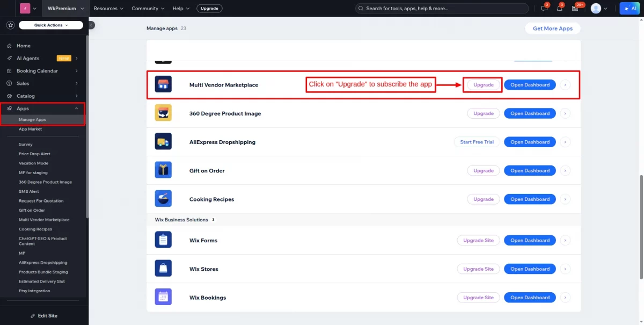This screenshot has height=325, width=644.
Task: Click Upgrade for Multi Vendor Marketplace
Action: pos(483,85)
